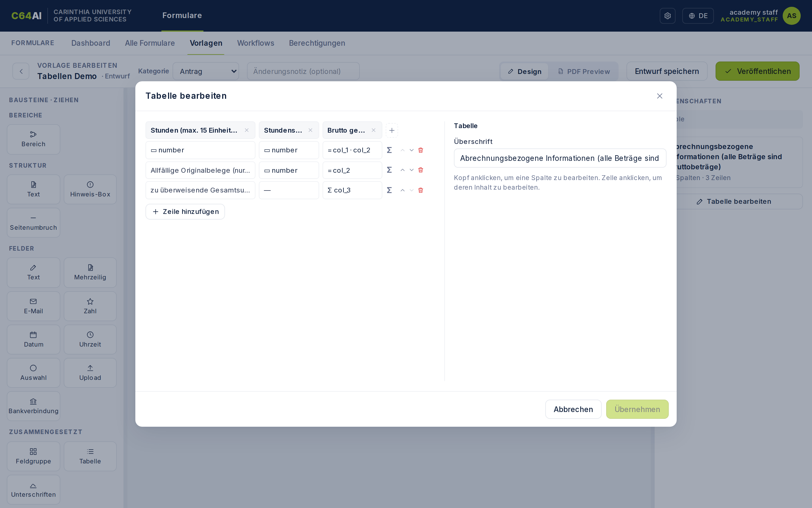Image resolution: width=812 pixels, height=508 pixels.
Task: Open Formulare in the top navigation
Action: pos(182,16)
